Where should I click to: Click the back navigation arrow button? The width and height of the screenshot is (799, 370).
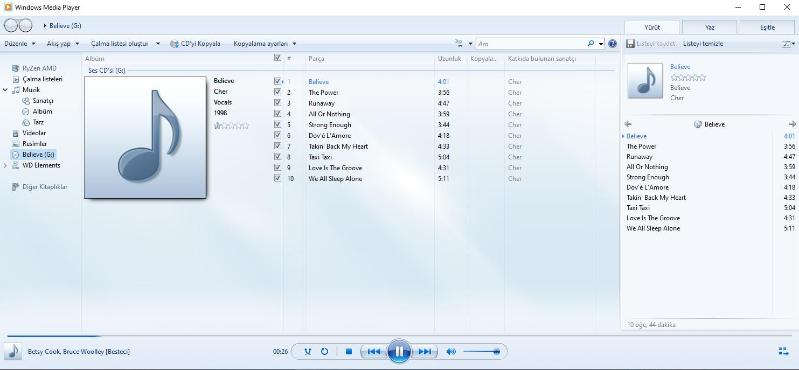(x=11, y=25)
